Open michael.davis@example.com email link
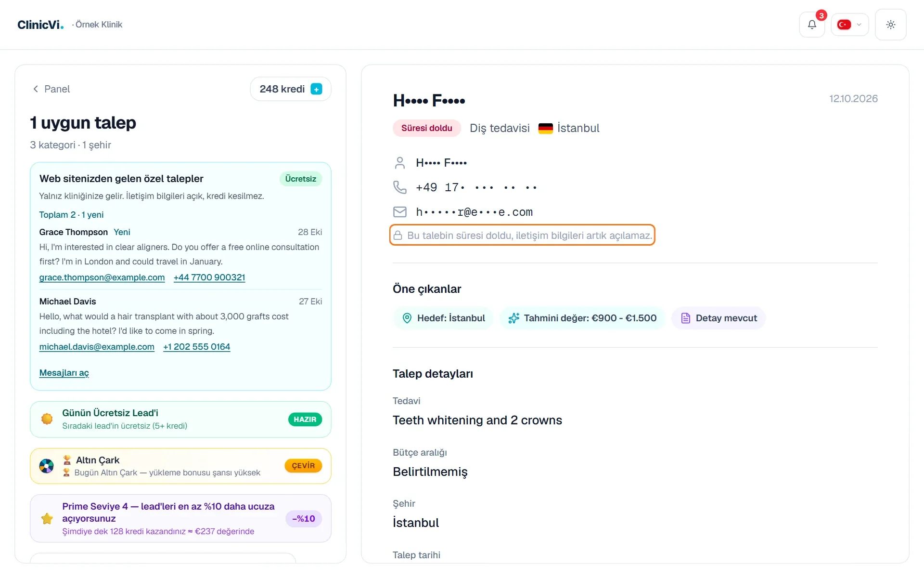This screenshot has width=924, height=578. (97, 347)
